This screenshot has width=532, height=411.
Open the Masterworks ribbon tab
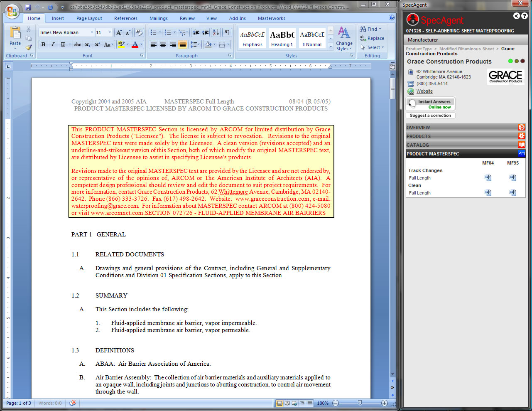click(x=272, y=18)
